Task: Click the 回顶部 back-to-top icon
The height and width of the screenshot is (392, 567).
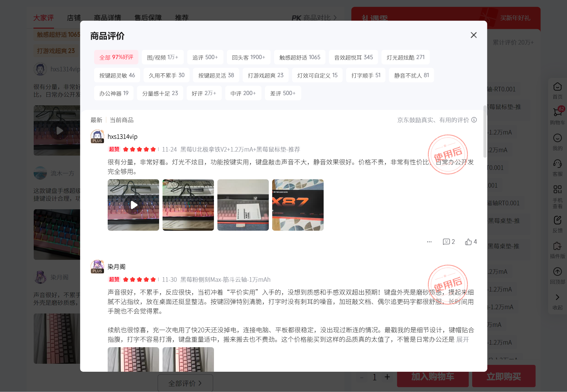Action: pyautogui.click(x=557, y=275)
